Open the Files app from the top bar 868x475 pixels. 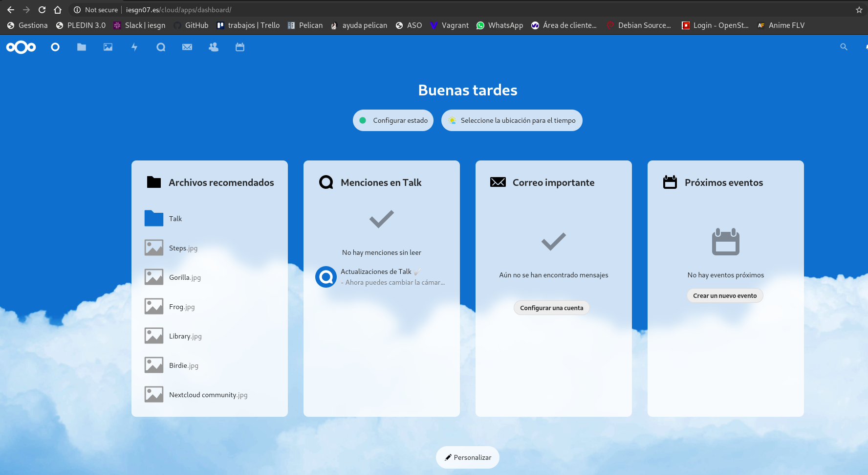[x=81, y=47]
